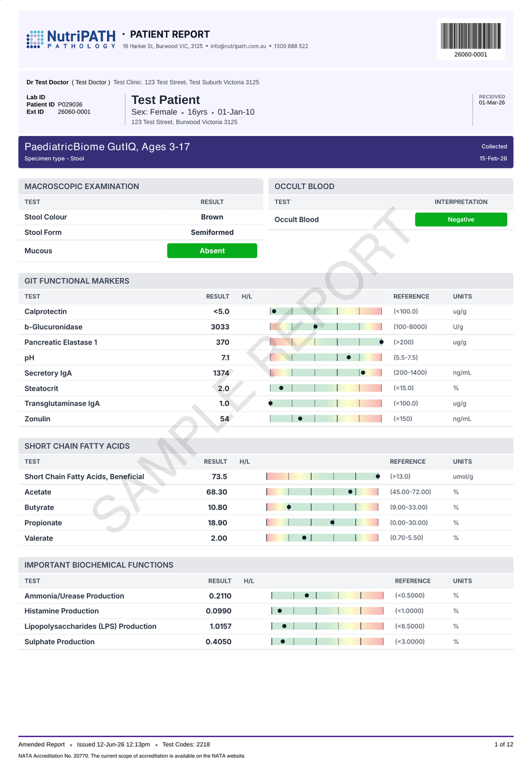The image size is (532, 770).
Task: Click the Short Chain Fatty Acids result 73.5
Action: pyautogui.click(x=219, y=476)
